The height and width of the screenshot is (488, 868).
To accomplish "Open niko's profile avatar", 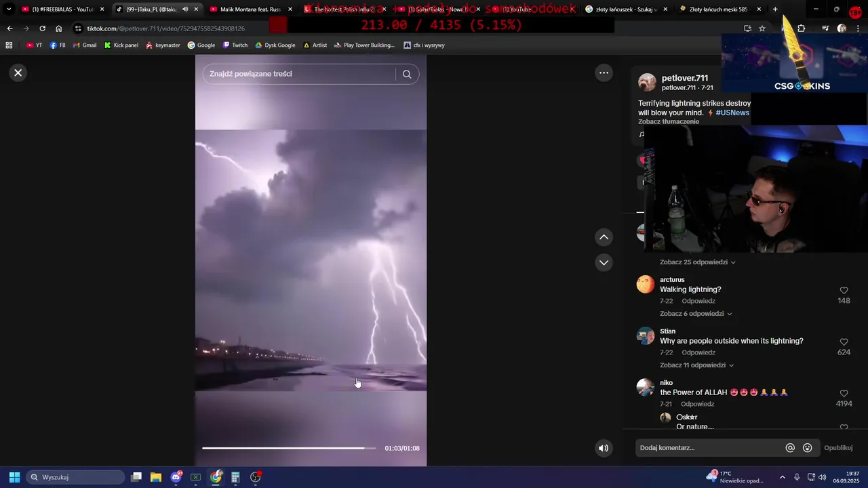I will click(646, 388).
